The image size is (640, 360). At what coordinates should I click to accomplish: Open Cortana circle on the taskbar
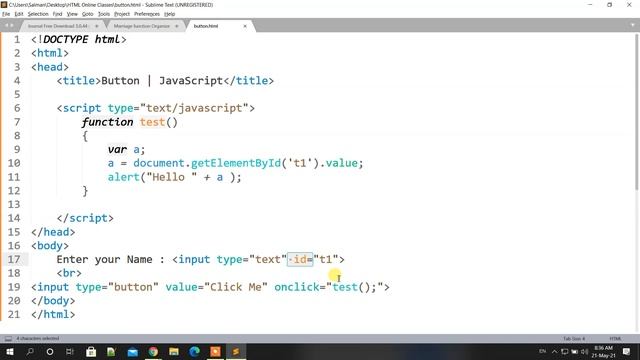(x=50, y=351)
